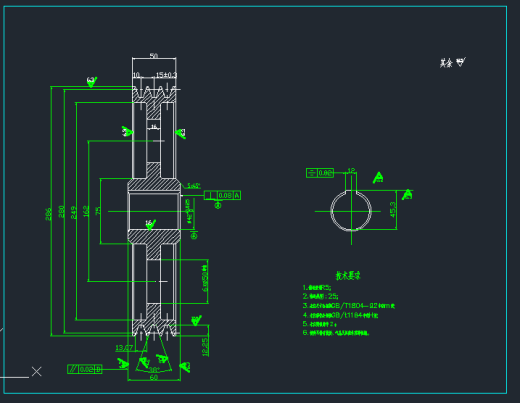Click the 38° groove angle dimension
This screenshot has width=520, height=403.
(x=154, y=370)
